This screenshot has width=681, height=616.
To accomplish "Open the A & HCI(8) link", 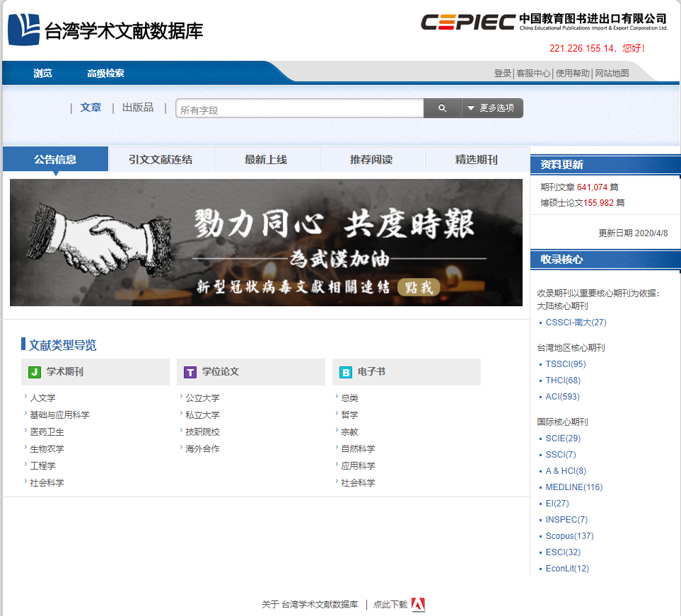I will coord(566,471).
